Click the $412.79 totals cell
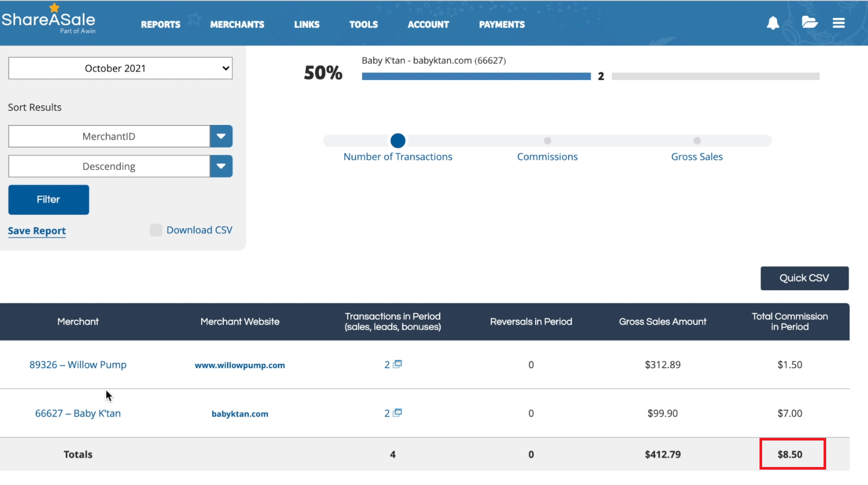Image resolution: width=868 pixels, height=485 pixels. [663, 454]
